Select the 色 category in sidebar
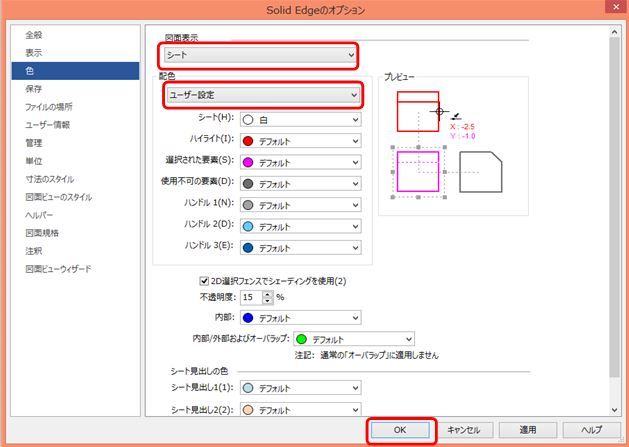The width and height of the screenshot is (629, 447). point(75,71)
